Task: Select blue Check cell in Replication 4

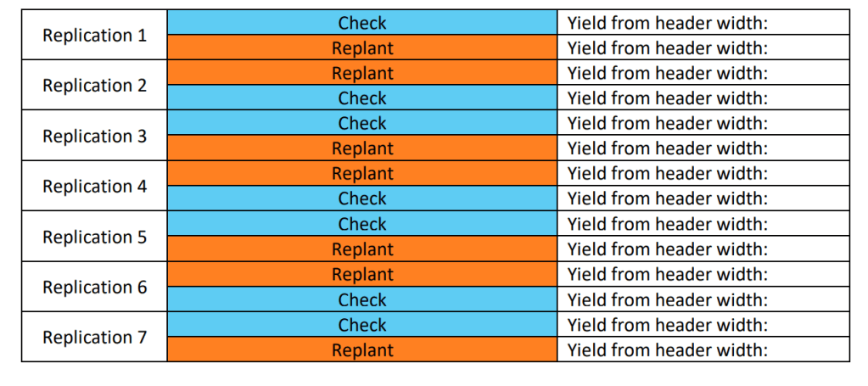Action: 362,199
